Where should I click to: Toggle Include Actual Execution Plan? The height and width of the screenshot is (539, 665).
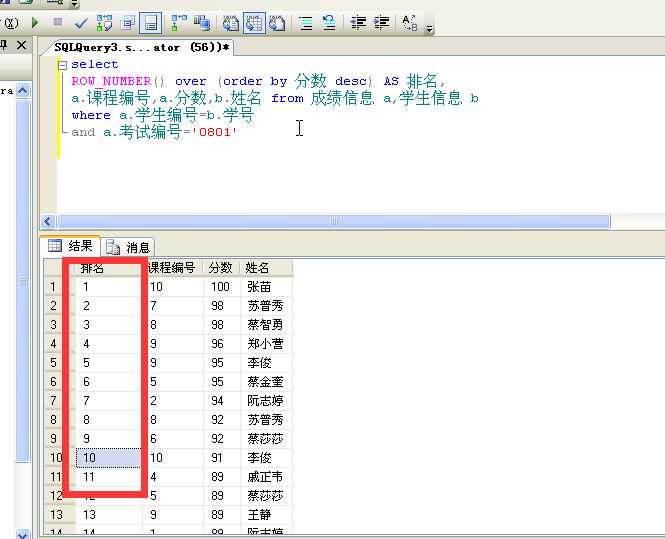click(179, 23)
